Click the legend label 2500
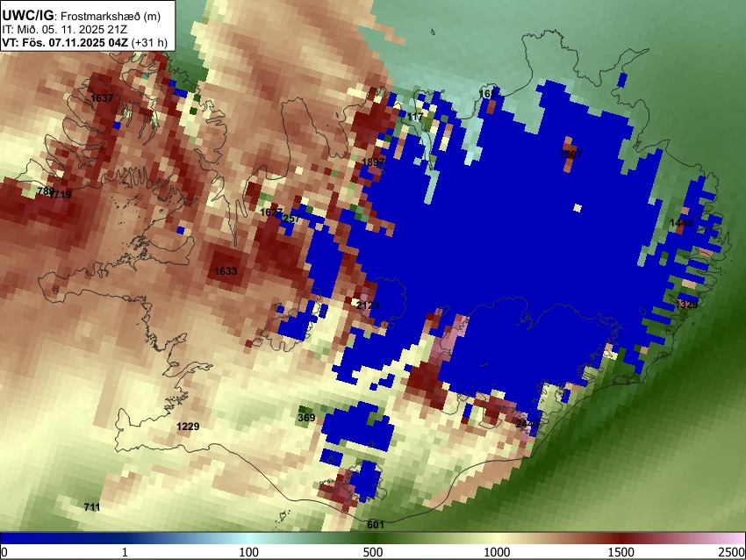Screen dimensions: 746x560 [x=732, y=552]
